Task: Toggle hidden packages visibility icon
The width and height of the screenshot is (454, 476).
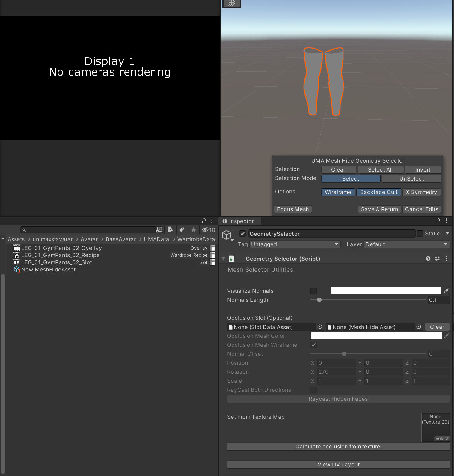Action: 209,230
